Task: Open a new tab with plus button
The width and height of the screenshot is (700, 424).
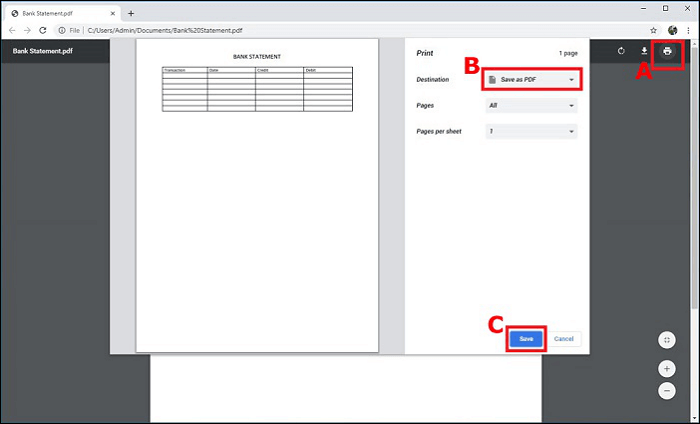Action: coord(131,12)
